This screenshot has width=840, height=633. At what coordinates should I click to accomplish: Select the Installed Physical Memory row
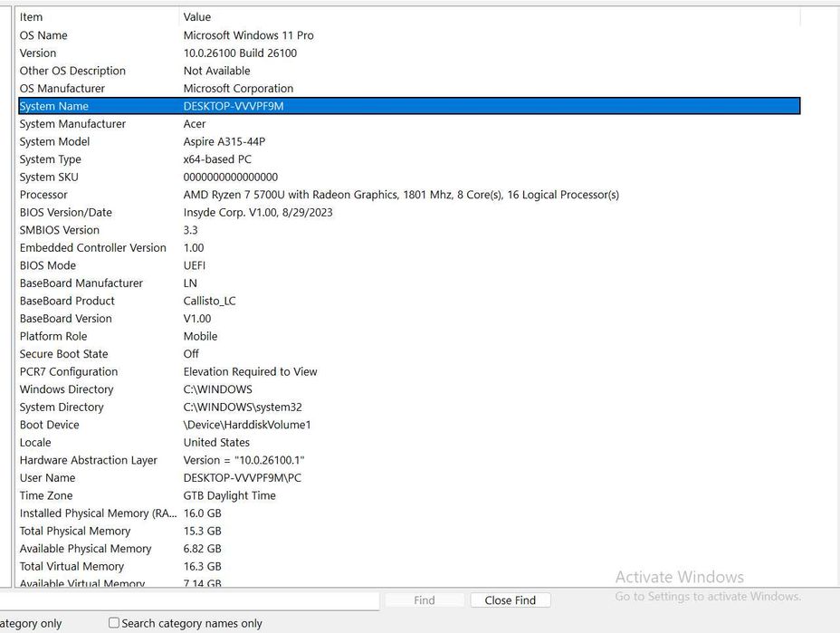409,513
